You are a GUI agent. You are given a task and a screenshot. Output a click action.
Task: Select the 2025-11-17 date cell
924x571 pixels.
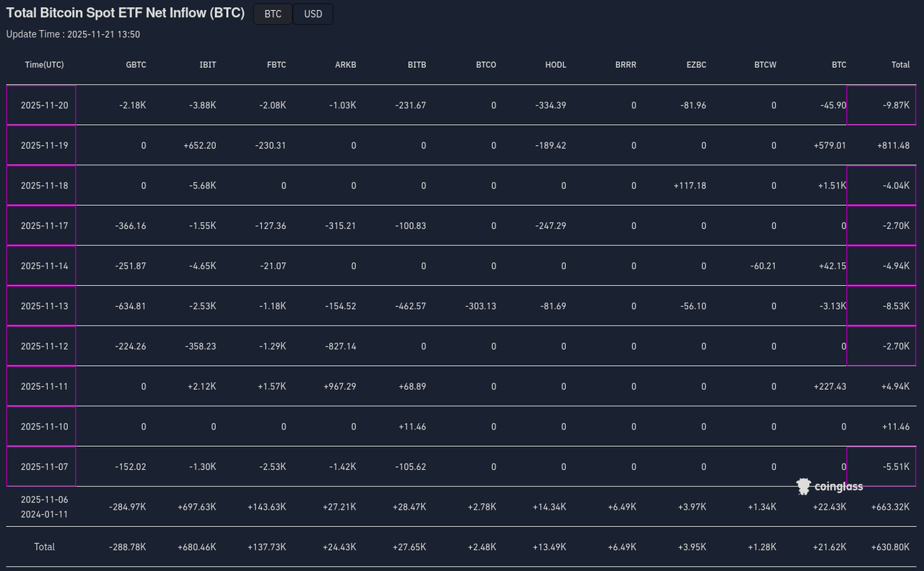tap(41, 226)
